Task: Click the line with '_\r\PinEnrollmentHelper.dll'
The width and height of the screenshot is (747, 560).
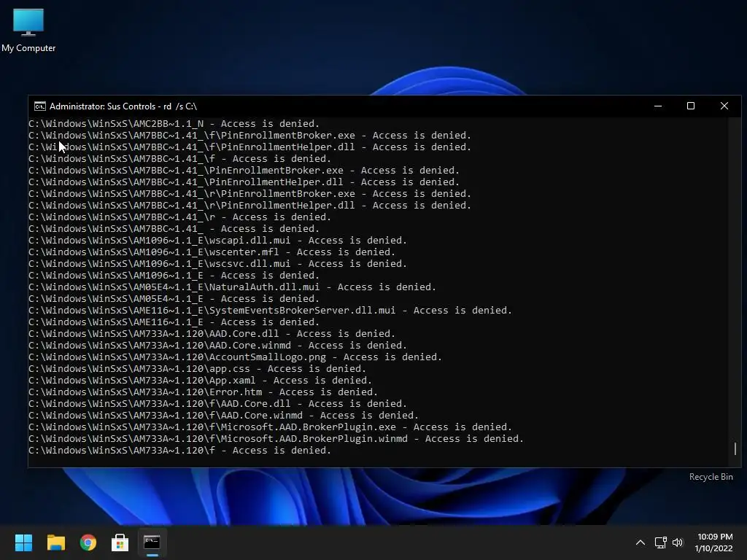Action: (x=249, y=205)
